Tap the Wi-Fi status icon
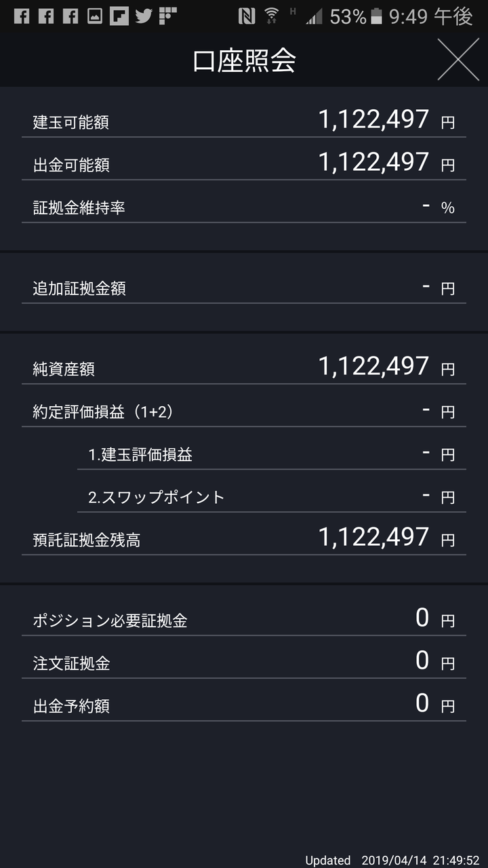The height and width of the screenshot is (868, 488). tap(272, 16)
